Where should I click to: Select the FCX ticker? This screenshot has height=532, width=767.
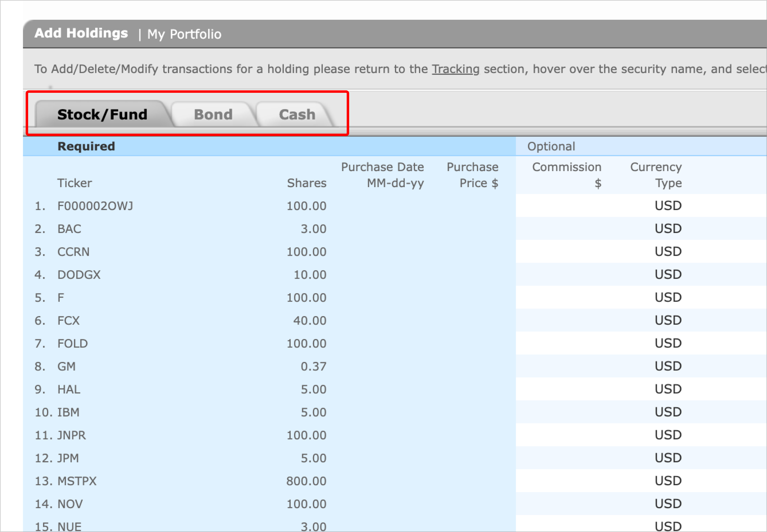coord(69,321)
